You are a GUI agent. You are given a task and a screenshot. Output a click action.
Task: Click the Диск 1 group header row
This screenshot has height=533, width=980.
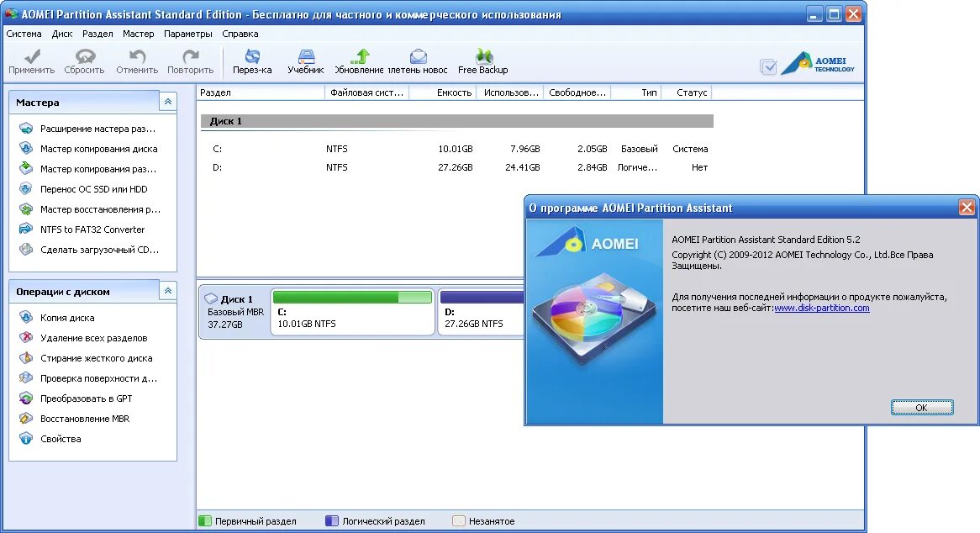tap(457, 121)
